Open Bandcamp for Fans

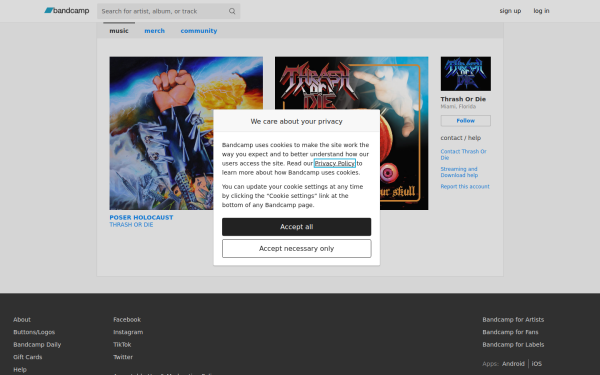pos(510,332)
